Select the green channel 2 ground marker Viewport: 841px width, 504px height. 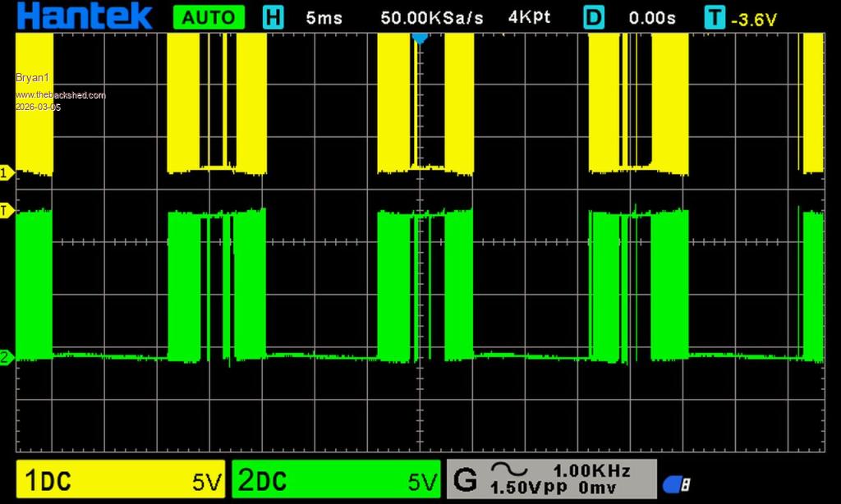(7, 357)
